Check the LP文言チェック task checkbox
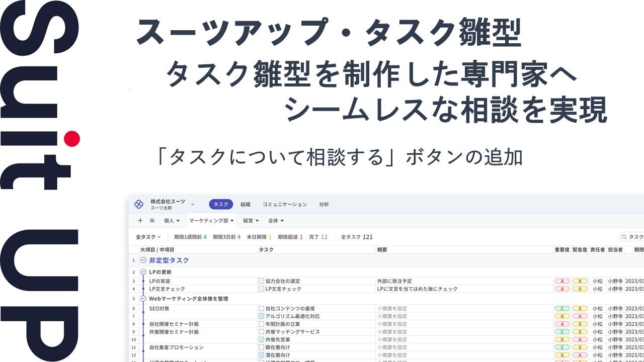 [261, 289]
